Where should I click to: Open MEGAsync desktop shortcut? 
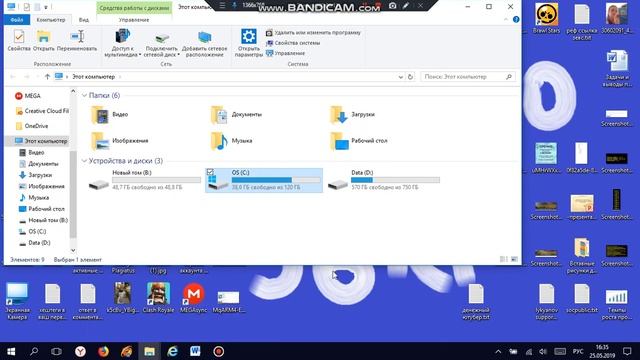click(193, 298)
